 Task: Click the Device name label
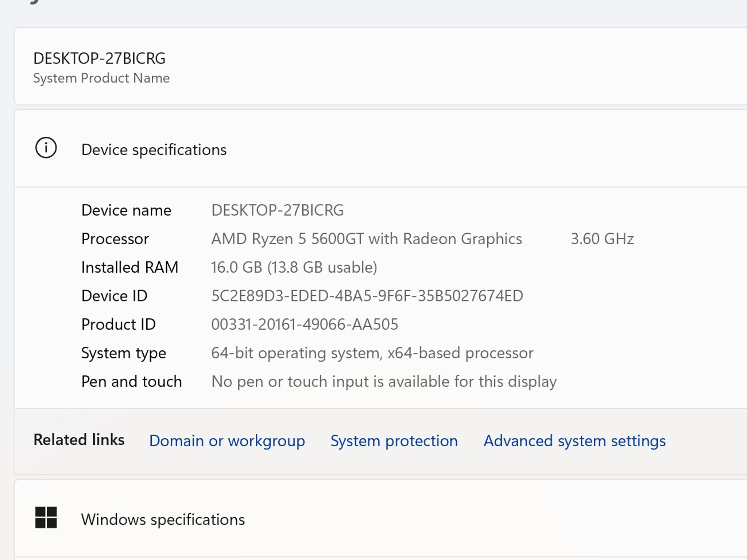126,210
